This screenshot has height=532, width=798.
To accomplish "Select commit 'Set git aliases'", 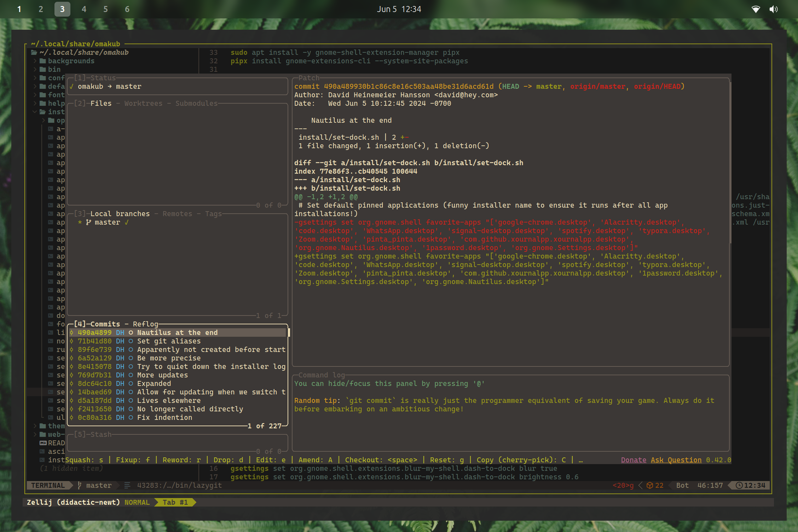I will click(169, 341).
